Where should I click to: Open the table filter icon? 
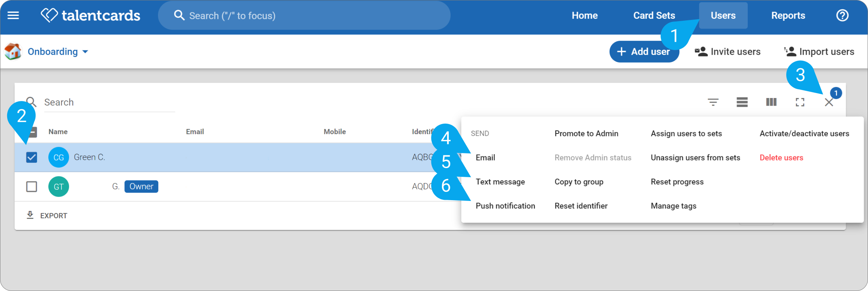pos(713,102)
